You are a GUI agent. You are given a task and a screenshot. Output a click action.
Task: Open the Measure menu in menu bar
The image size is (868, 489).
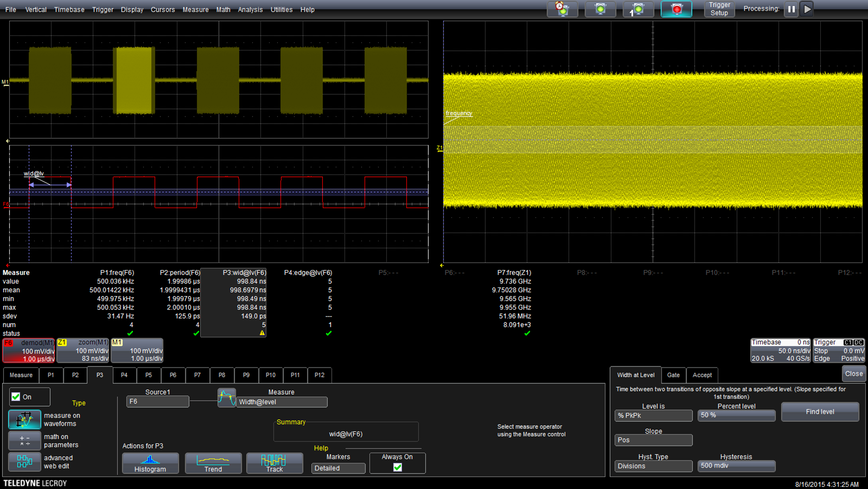pyautogui.click(x=195, y=10)
